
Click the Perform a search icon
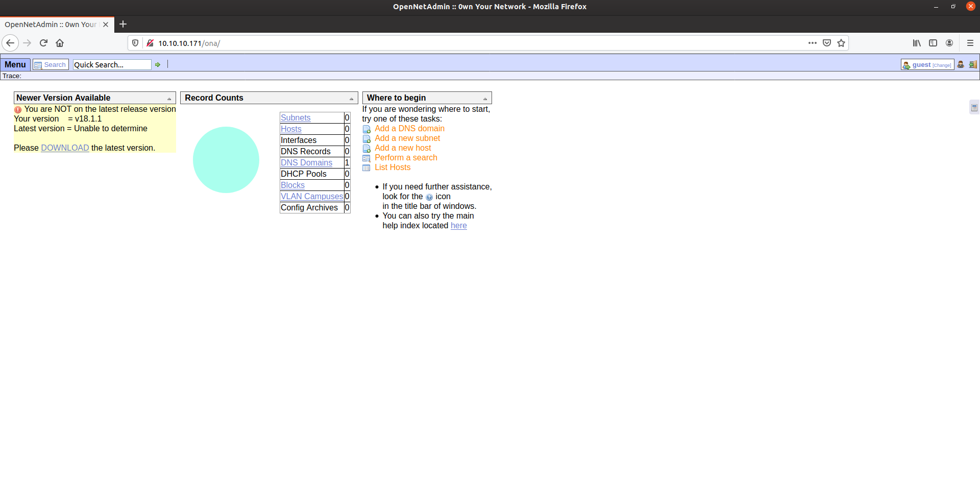(366, 158)
